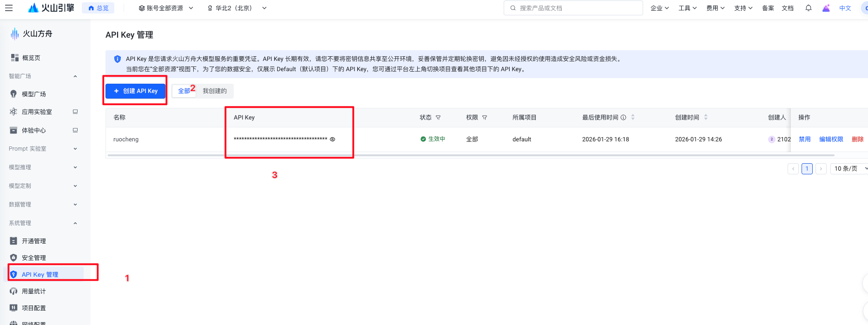
Task: Open the hamburger menu icon
Action: pos(9,8)
